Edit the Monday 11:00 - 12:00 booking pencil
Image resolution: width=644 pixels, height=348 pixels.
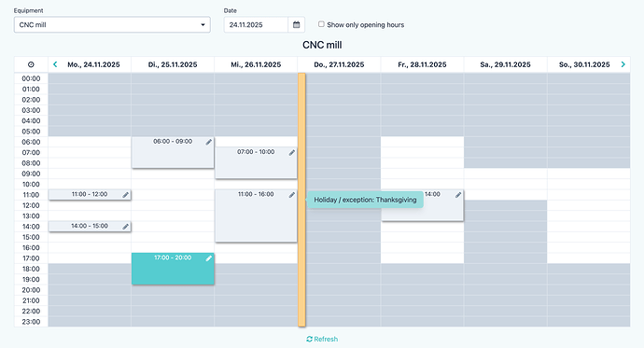(126, 195)
